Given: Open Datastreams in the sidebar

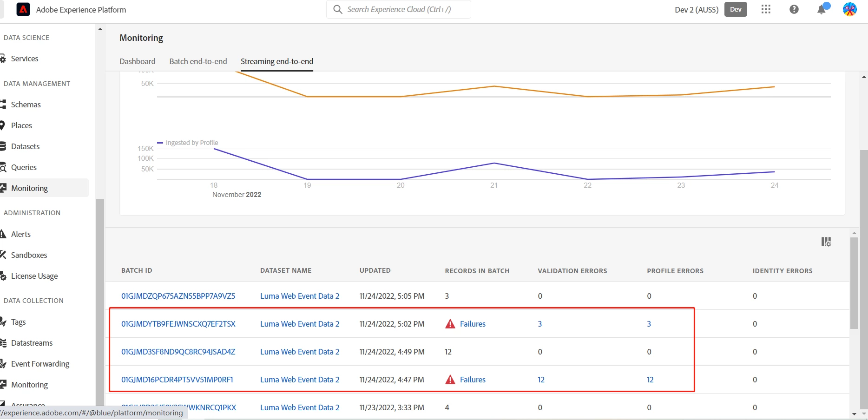Looking at the screenshot, I should [x=32, y=343].
